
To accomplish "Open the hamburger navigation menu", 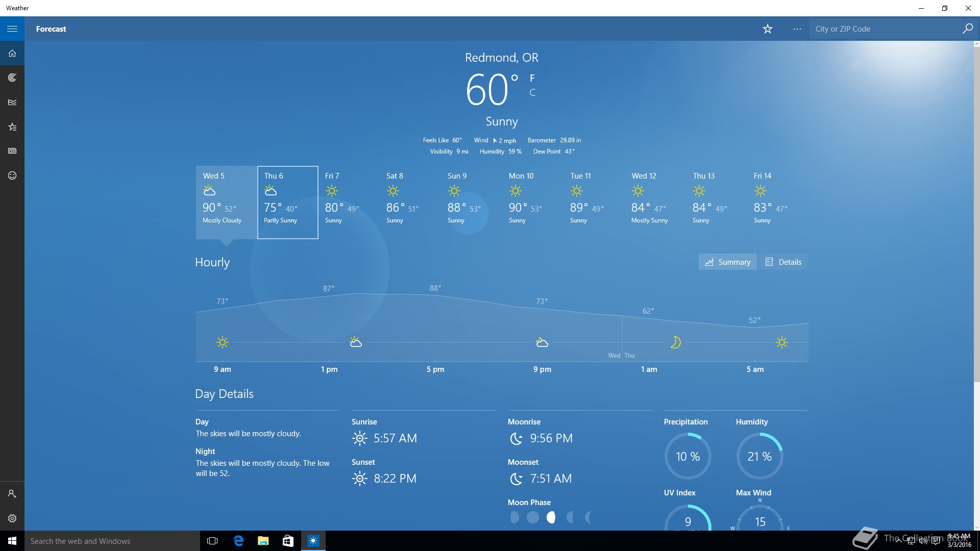I will [12, 29].
